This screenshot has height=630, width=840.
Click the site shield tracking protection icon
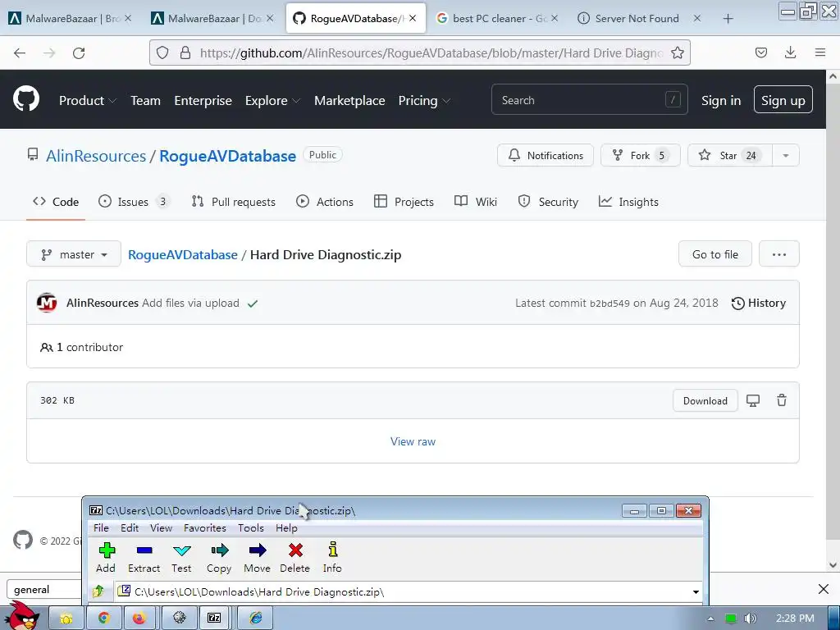[x=162, y=52]
